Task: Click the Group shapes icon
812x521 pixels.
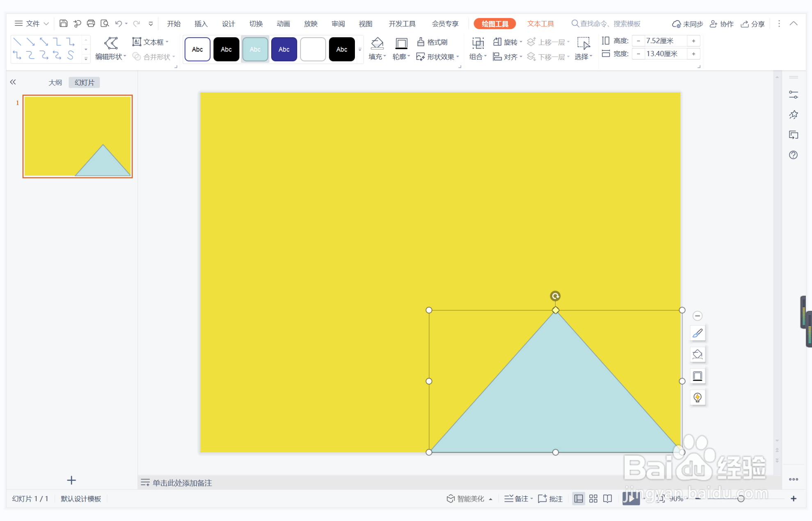Action: pos(478,43)
